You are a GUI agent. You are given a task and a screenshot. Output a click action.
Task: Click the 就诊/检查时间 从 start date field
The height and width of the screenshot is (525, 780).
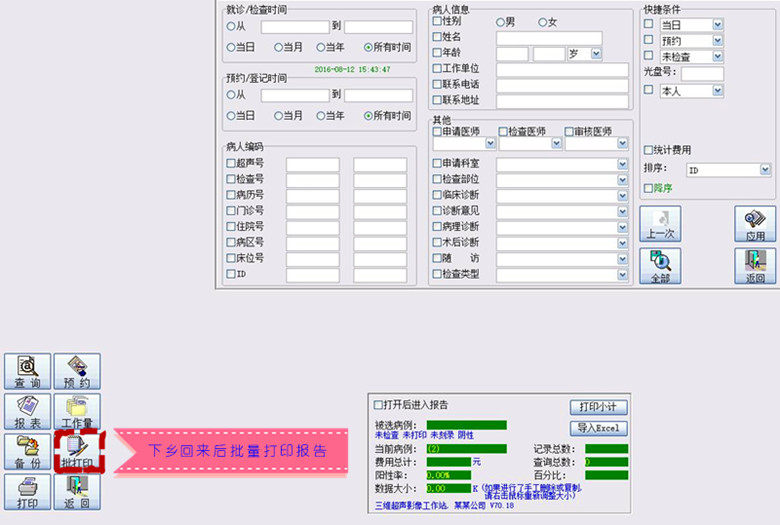pyautogui.click(x=295, y=26)
